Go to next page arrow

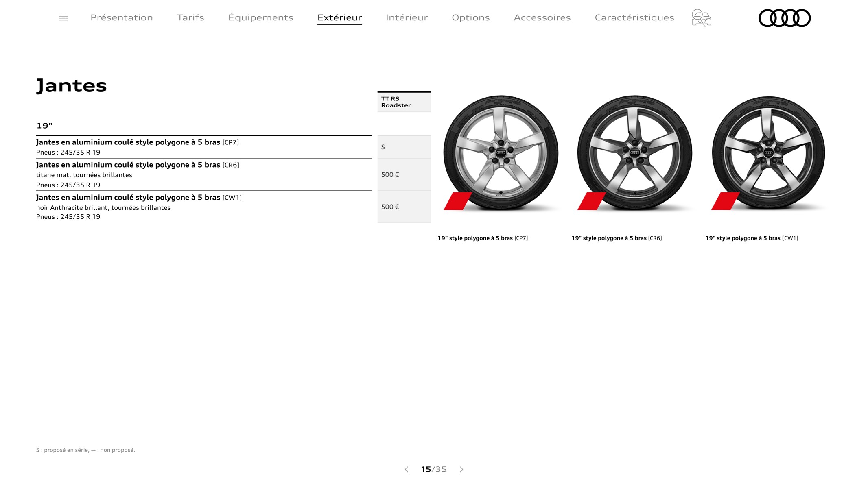pyautogui.click(x=461, y=469)
